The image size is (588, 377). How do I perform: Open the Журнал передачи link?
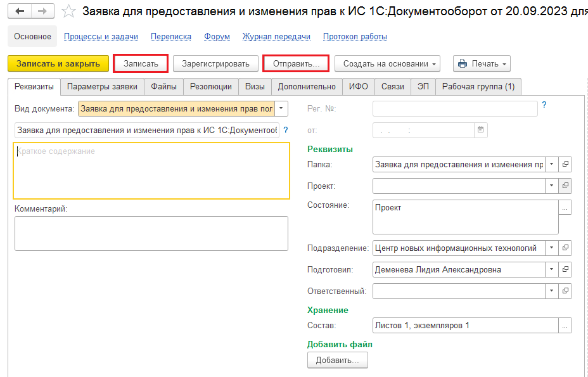(276, 36)
